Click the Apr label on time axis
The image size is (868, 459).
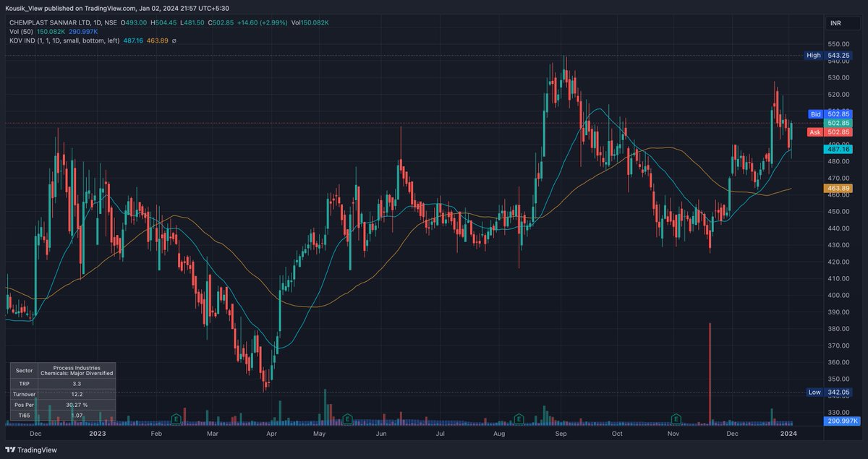[271, 433]
